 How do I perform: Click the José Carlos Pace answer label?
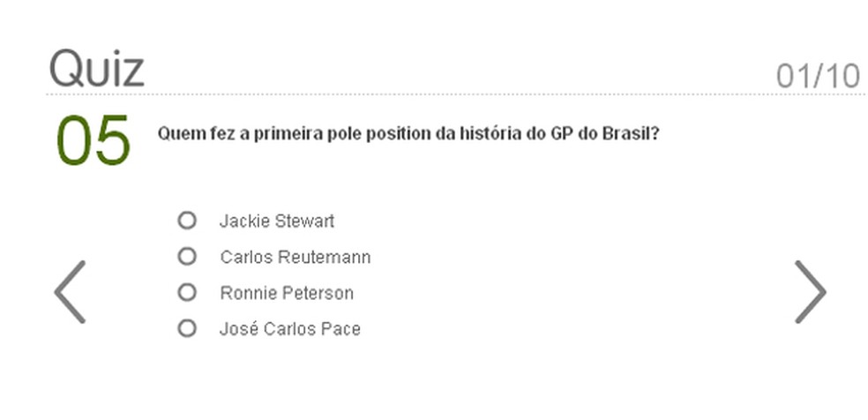click(x=290, y=329)
